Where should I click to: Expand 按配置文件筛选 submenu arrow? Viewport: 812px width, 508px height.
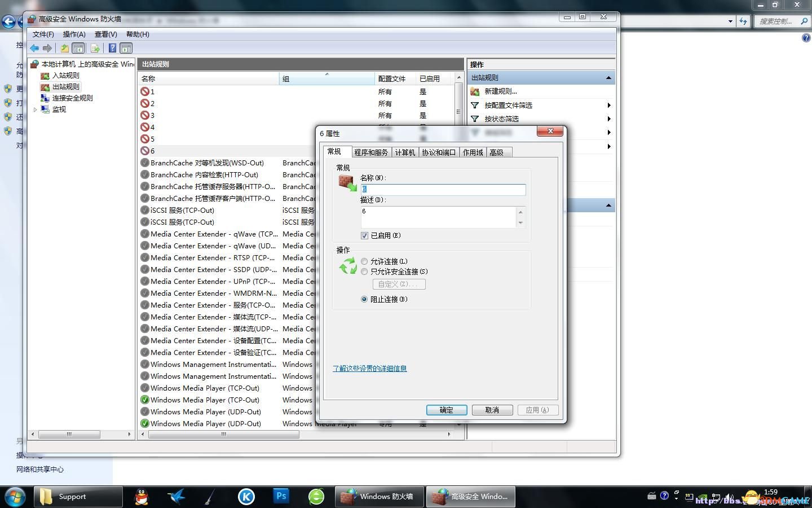609,105
